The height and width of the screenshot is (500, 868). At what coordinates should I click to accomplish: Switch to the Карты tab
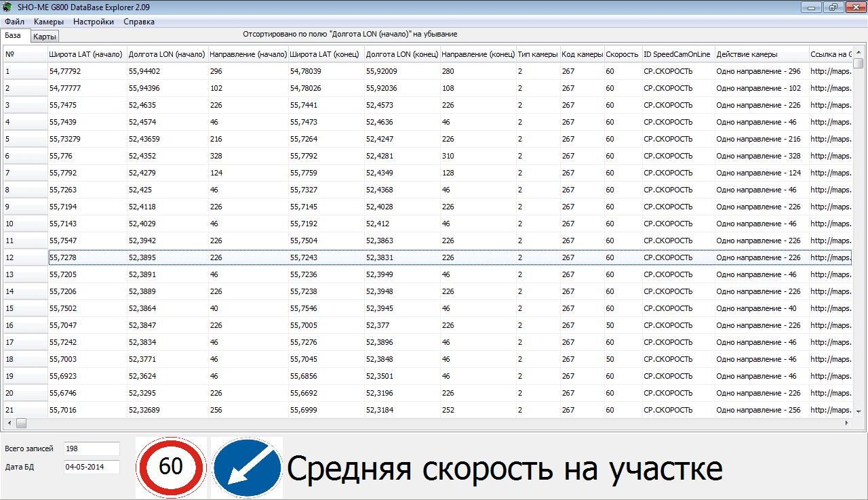pyautogui.click(x=45, y=37)
